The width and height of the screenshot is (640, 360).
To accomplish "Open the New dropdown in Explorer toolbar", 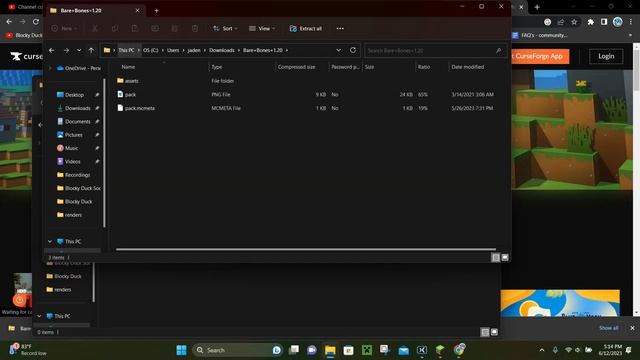I will pyautogui.click(x=64, y=28).
